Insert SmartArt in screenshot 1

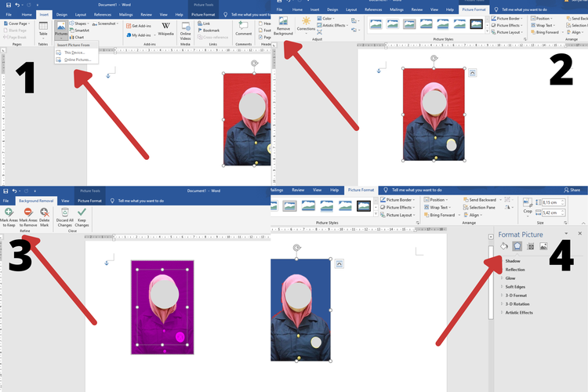(79, 31)
